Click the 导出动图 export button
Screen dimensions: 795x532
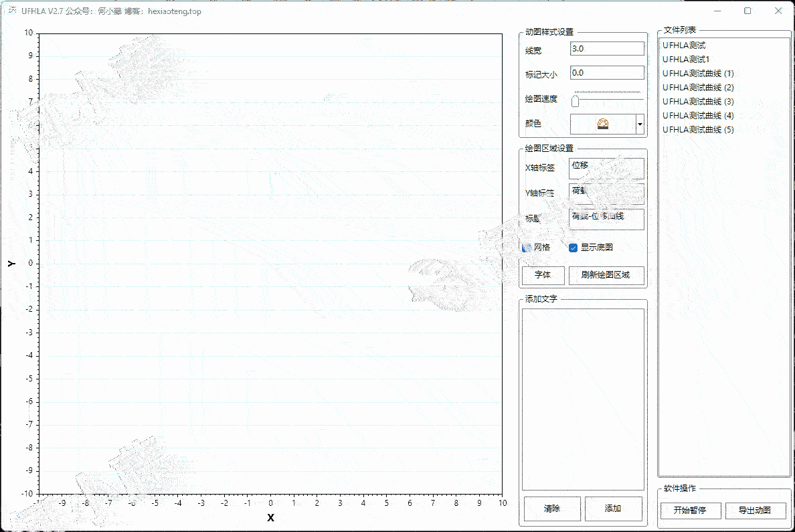[x=754, y=511]
